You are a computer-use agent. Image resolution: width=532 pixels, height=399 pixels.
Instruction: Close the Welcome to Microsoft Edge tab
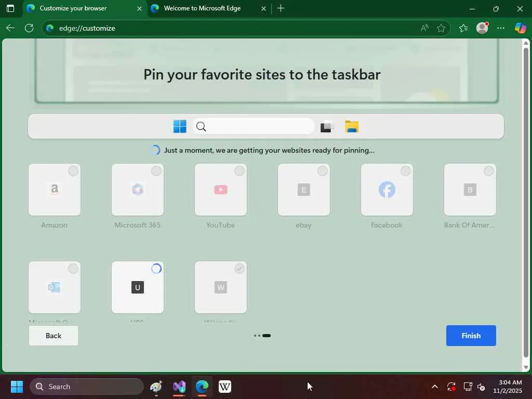[x=263, y=8]
